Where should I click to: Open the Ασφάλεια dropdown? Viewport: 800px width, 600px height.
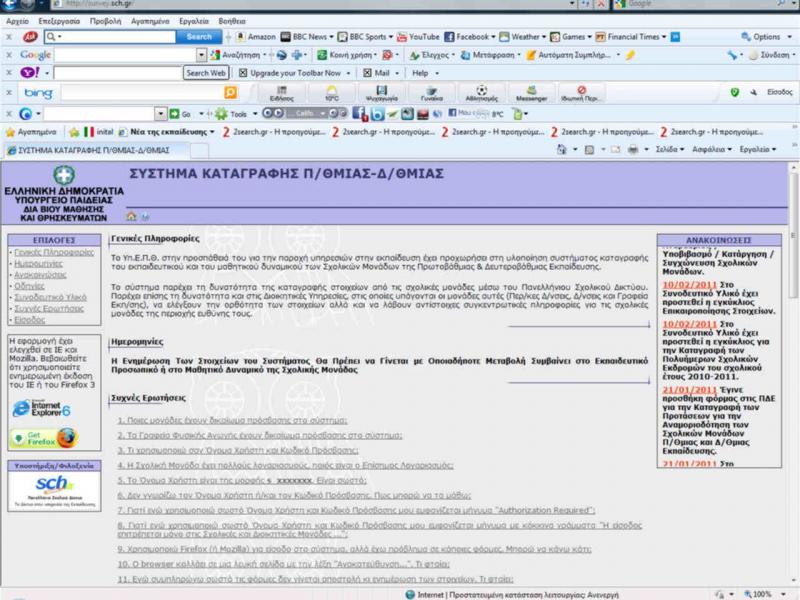[x=714, y=149]
